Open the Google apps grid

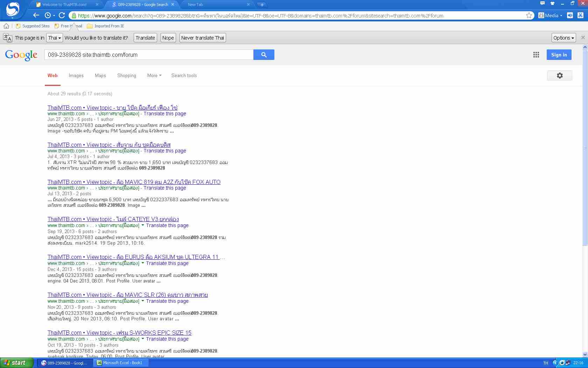coord(536,55)
